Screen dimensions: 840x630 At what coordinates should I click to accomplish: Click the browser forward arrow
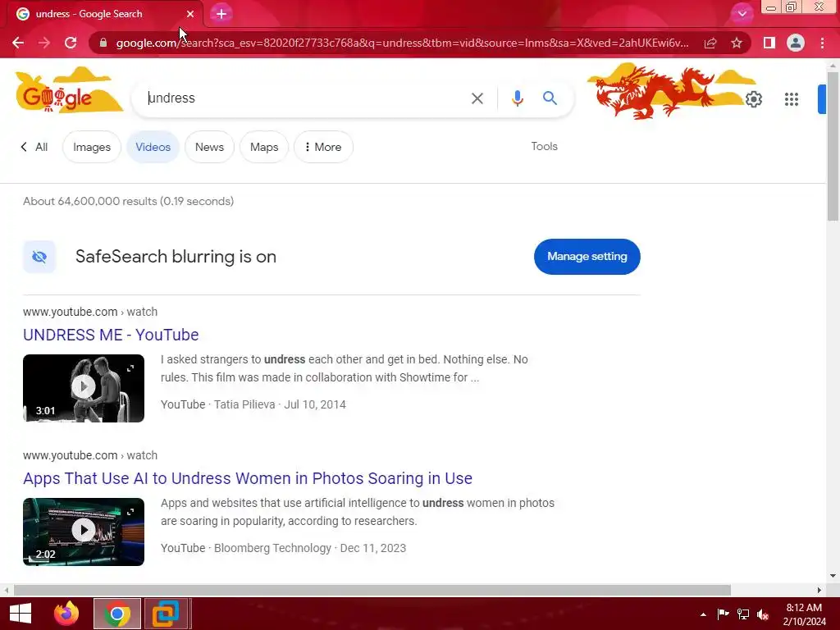[x=44, y=43]
